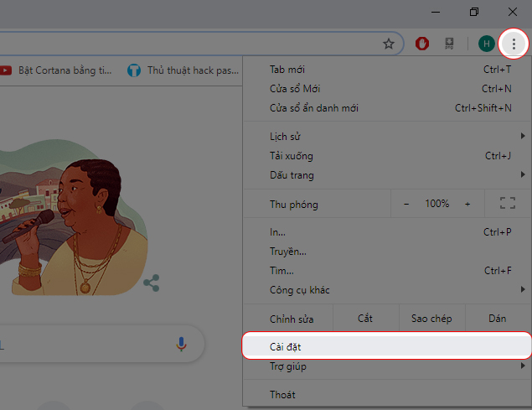Open the red hand adblock extension

pos(422,44)
